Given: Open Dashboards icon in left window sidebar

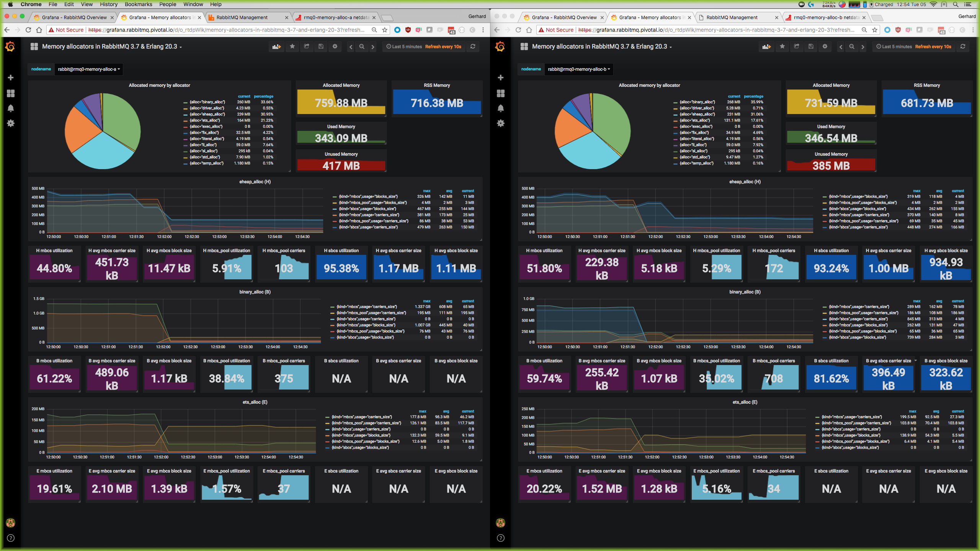Looking at the screenshot, I should coord(11,93).
